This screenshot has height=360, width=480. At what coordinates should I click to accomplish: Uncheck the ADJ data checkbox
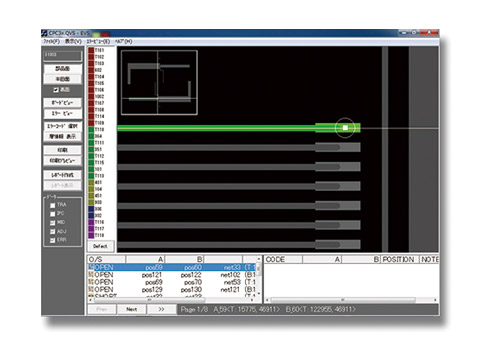tap(53, 231)
